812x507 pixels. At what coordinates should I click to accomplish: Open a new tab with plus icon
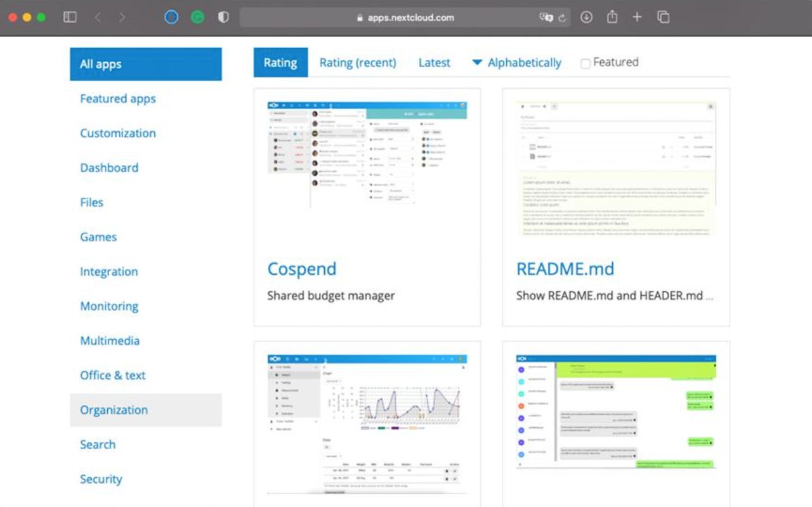[638, 18]
